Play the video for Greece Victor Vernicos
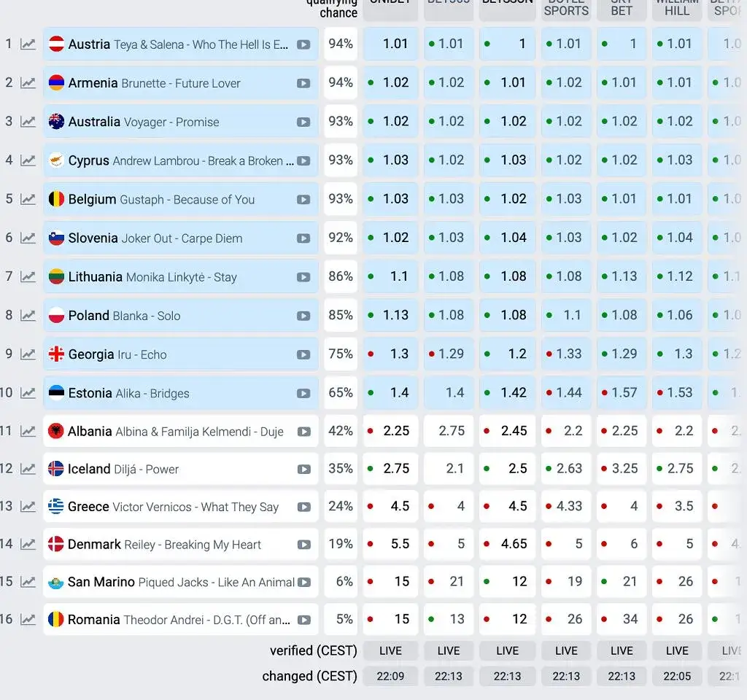This screenshot has width=747, height=700. tap(304, 507)
